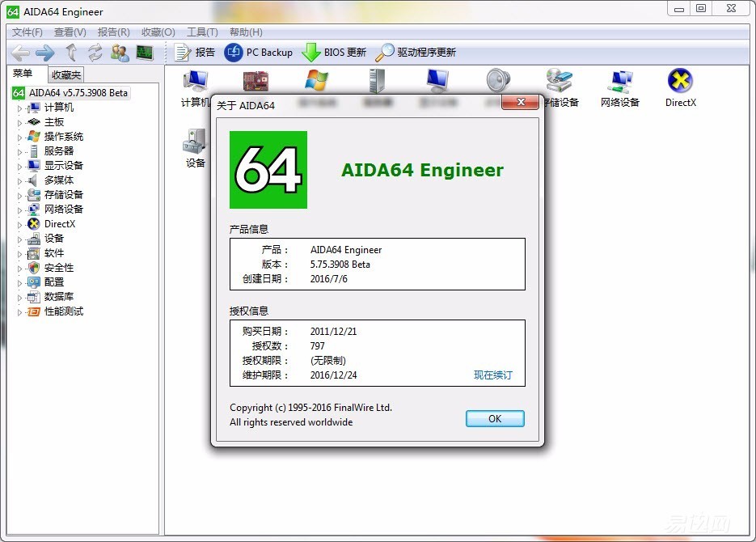Click the 报告 report toolbar button
Image resolution: width=756 pixels, height=542 pixels.
pyautogui.click(x=194, y=52)
